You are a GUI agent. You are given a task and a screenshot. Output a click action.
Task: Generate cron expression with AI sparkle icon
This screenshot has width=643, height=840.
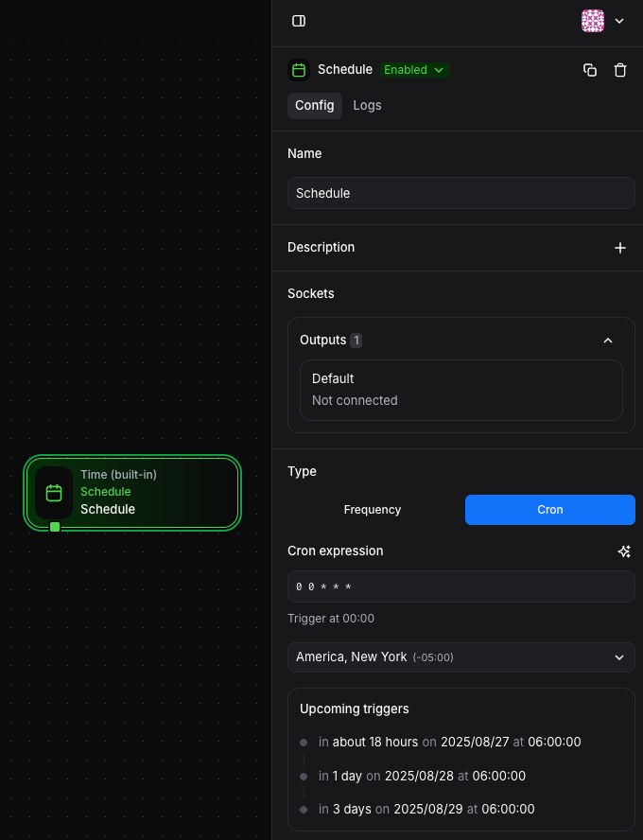point(624,551)
